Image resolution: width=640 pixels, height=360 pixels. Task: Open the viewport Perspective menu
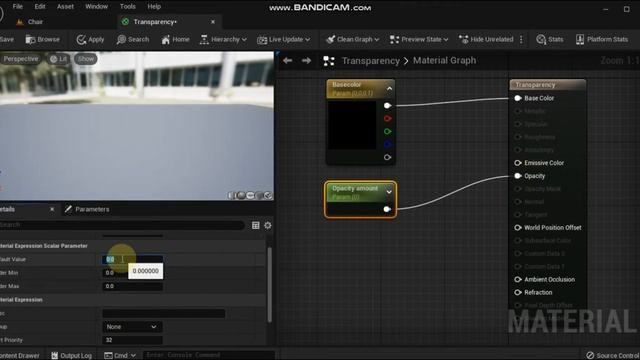tap(20, 59)
